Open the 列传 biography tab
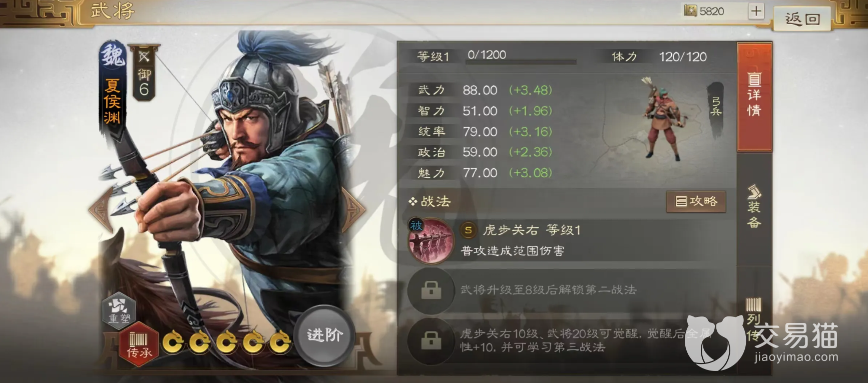 tap(754, 318)
